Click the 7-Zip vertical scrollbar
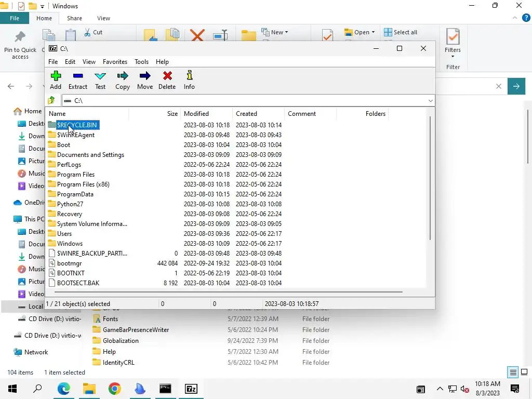 click(x=430, y=178)
